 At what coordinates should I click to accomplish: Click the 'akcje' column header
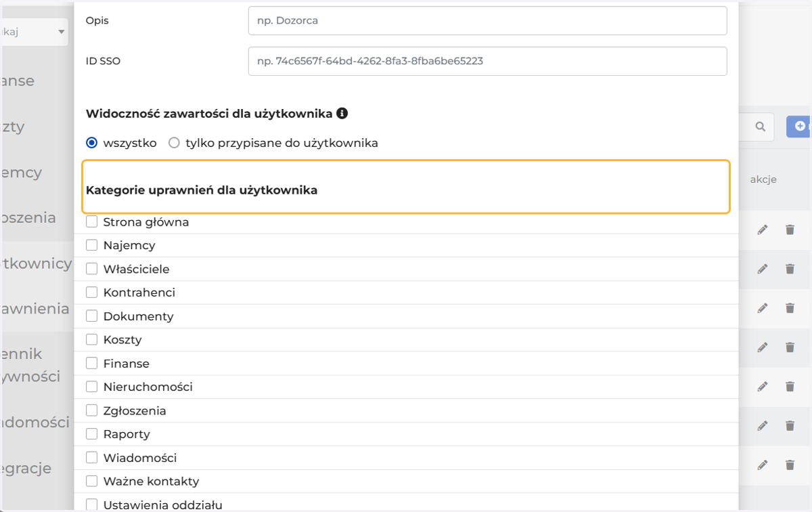click(763, 179)
